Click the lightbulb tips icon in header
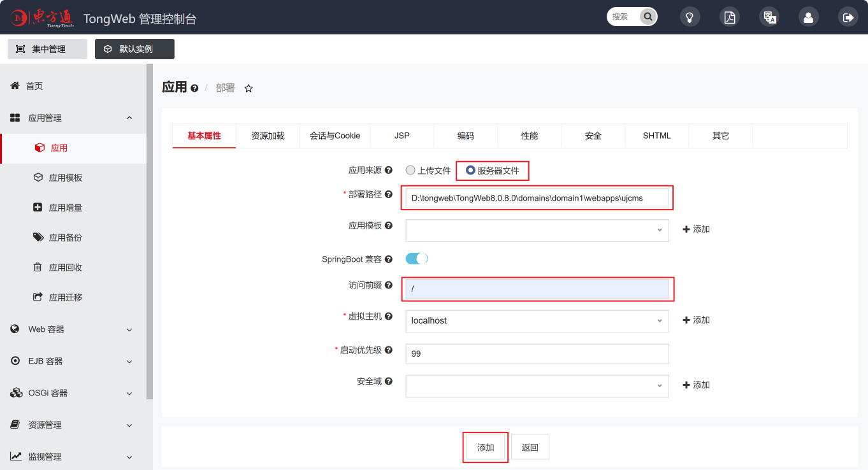868x470 pixels. 690,17
